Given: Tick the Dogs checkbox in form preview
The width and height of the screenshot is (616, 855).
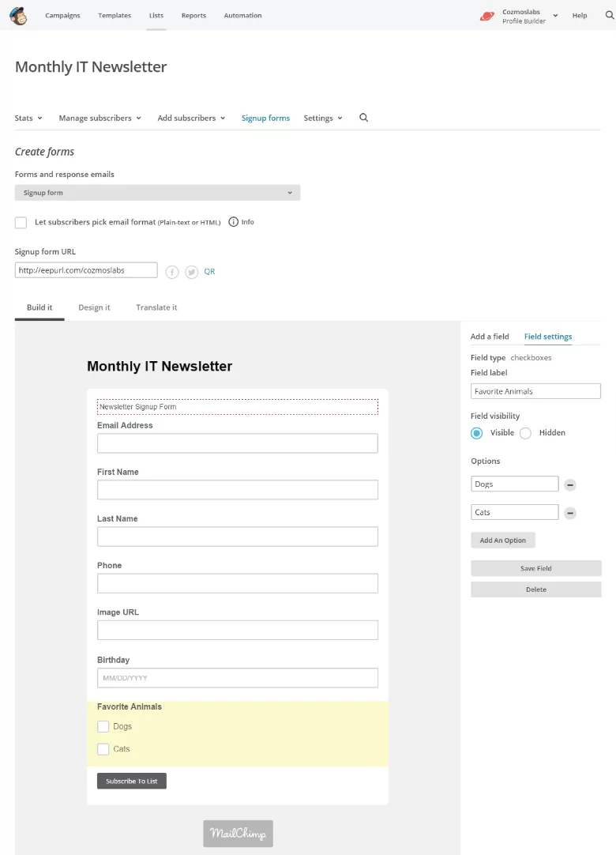Looking at the screenshot, I should click(103, 726).
